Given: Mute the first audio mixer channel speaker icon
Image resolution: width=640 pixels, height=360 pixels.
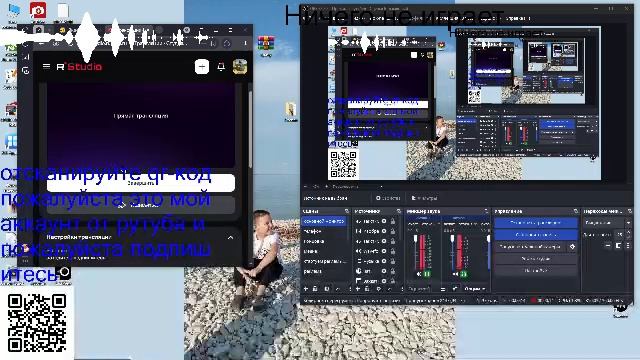Looking at the screenshot, I should tap(418, 274).
